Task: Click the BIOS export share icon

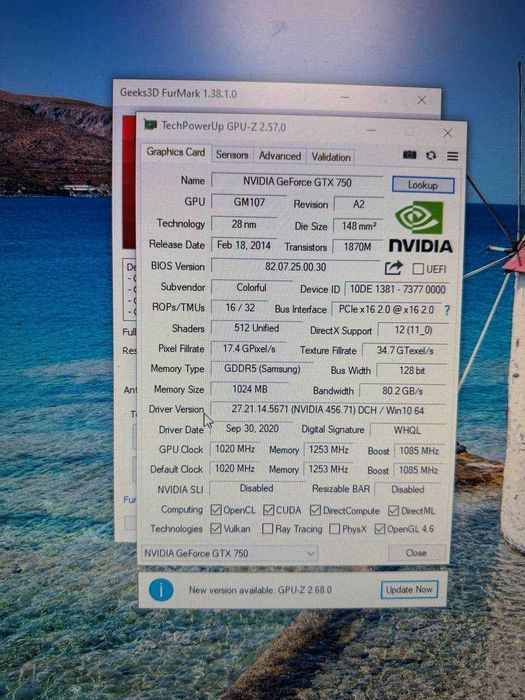Action: tap(393, 268)
